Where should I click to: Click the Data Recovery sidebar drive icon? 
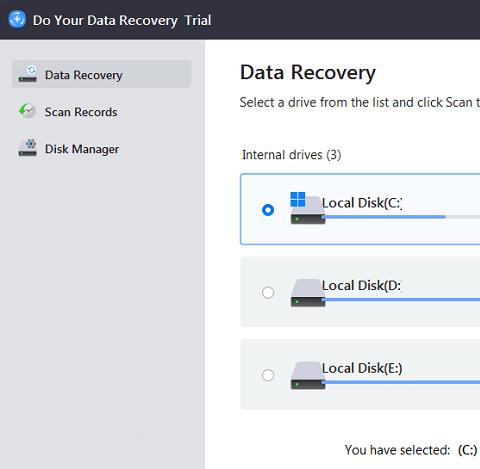pyautogui.click(x=28, y=74)
